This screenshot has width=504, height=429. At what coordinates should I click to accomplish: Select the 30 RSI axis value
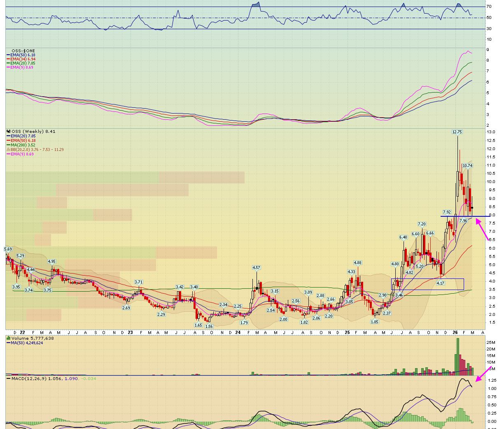pyautogui.click(x=489, y=28)
